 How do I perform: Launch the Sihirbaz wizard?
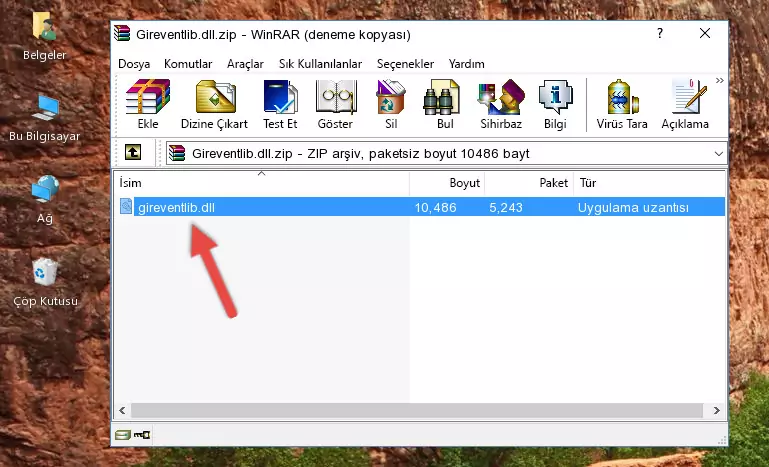click(x=501, y=104)
